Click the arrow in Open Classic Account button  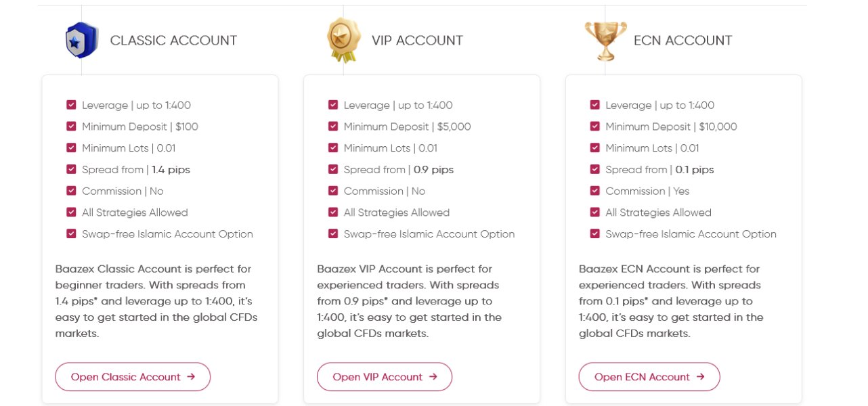191,377
